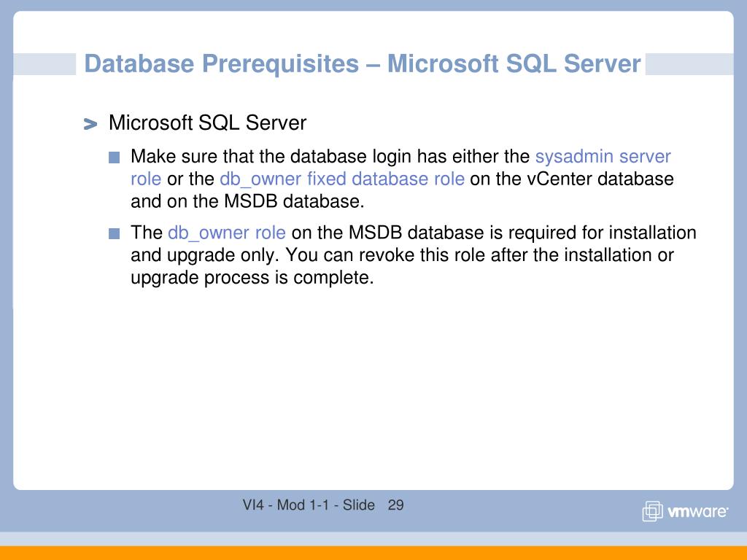This screenshot has width=747, height=560.
Task: Click the 'db_owner fixed database role' text
Action: [x=342, y=179]
